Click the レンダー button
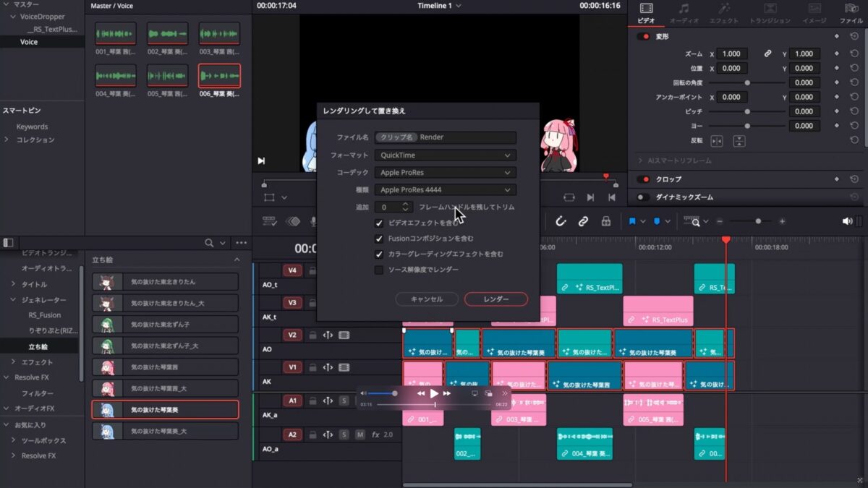Image resolution: width=868 pixels, height=488 pixels. (x=495, y=299)
